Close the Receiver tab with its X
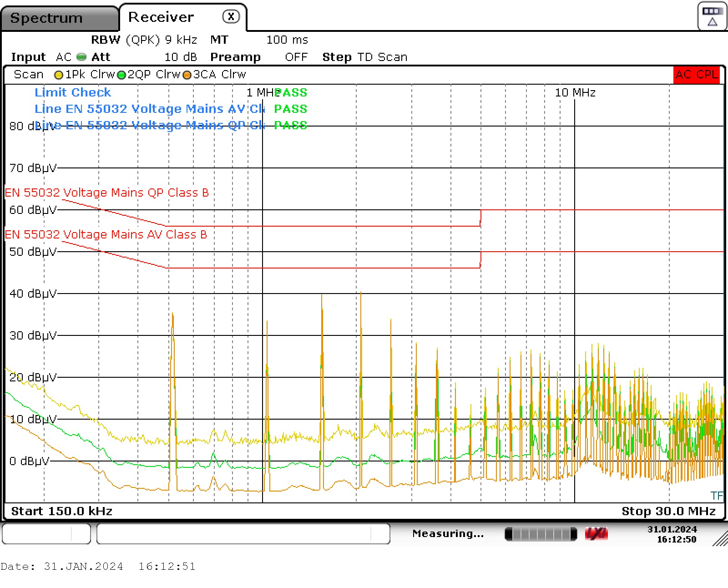The image size is (728, 588). coord(231,17)
